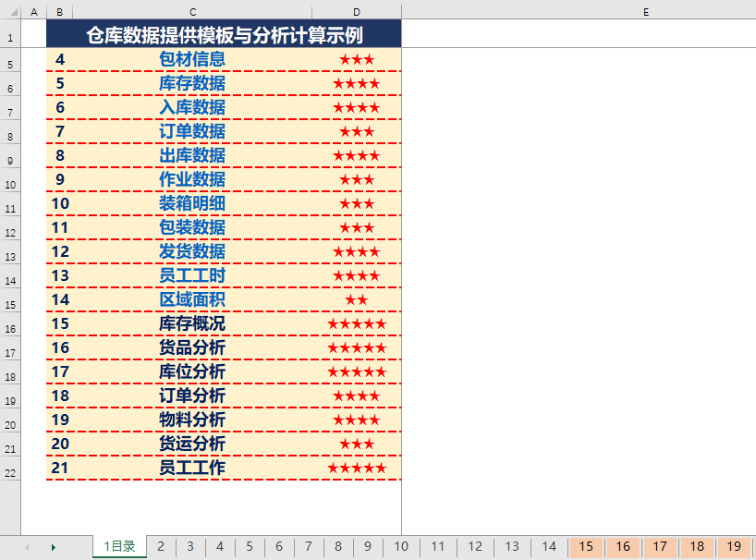Select column D header
Image resolution: width=756 pixels, height=560 pixels.
pos(357,12)
